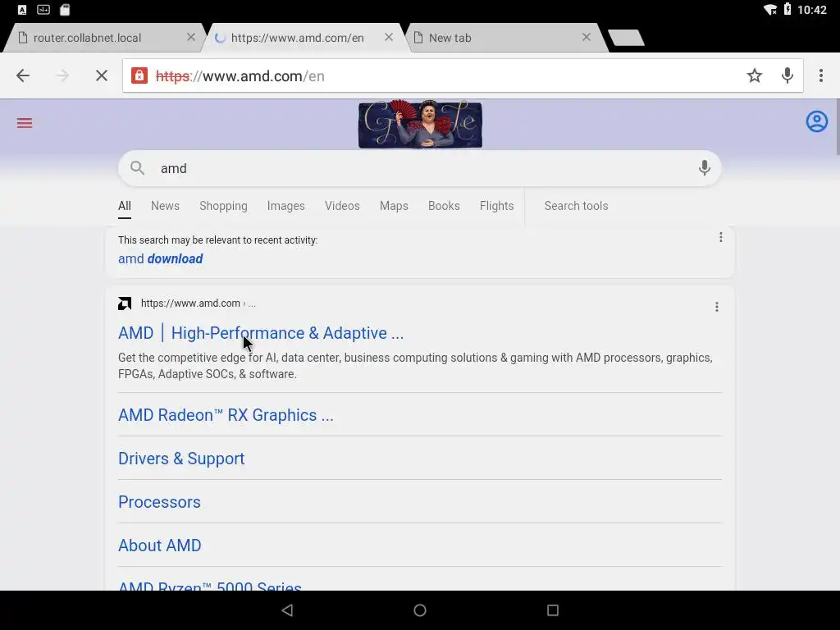Screen dimensions: 840x630
Task: Select the All results tab
Action: pyautogui.click(x=125, y=206)
